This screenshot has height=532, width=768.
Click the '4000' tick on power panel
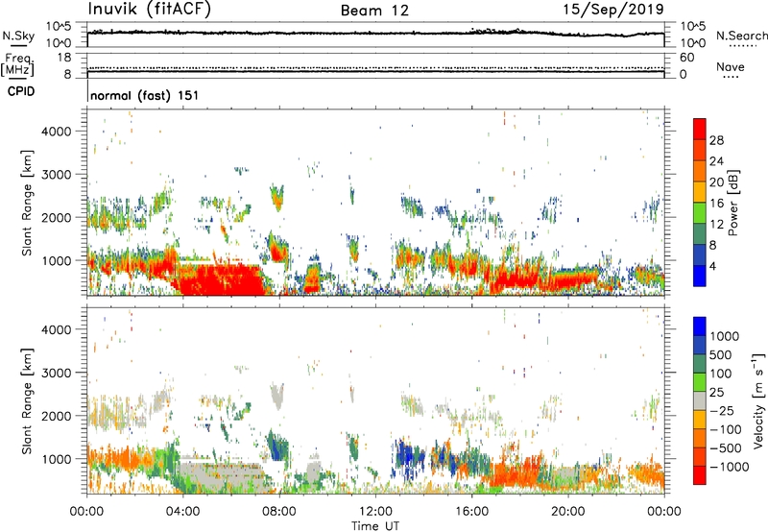[57, 132]
